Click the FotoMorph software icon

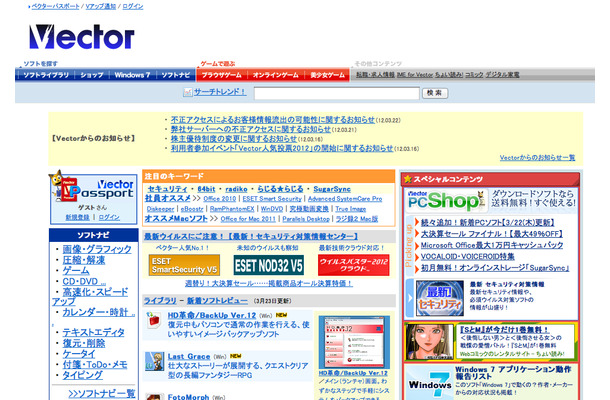[x=154, y=397]
